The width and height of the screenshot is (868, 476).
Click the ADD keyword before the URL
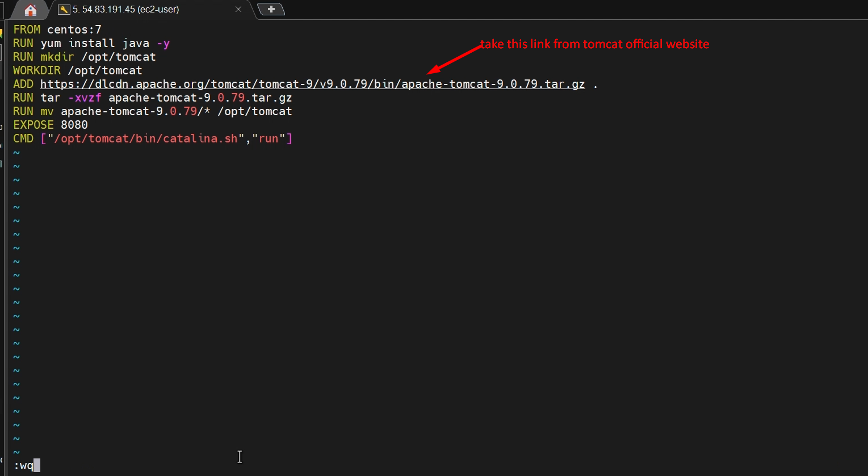pyautogui.click(x=23, y=84)
